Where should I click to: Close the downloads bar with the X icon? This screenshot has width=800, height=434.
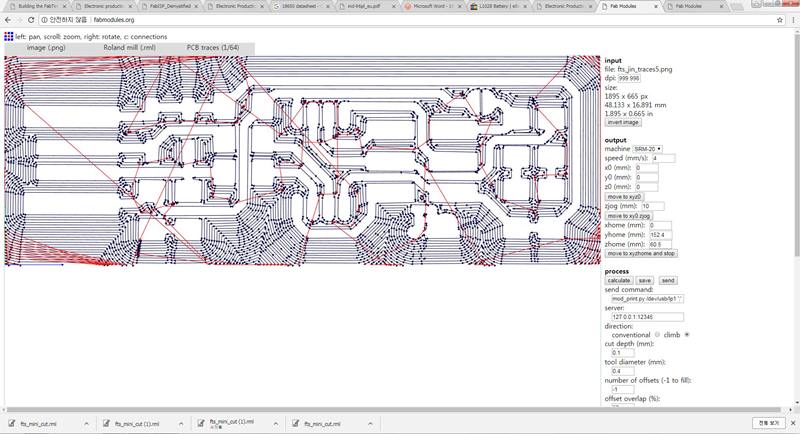pyautogui.click(x=793, y=423)
